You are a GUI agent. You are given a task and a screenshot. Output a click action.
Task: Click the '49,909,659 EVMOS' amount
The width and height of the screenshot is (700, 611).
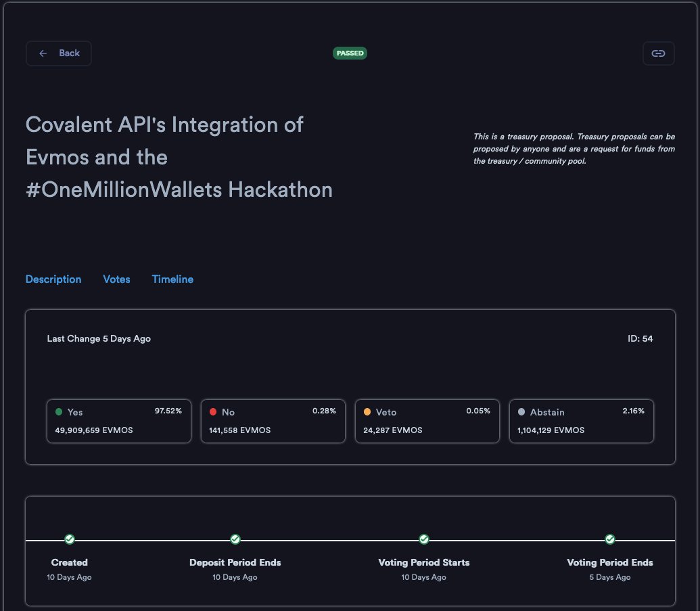(94, 430)
